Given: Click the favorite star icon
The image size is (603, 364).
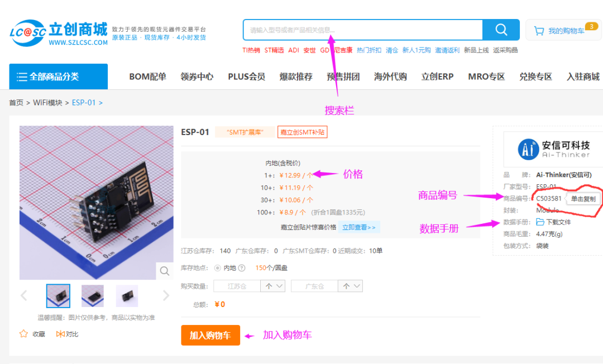Looking at the screenshot, I should click(24, 334).
